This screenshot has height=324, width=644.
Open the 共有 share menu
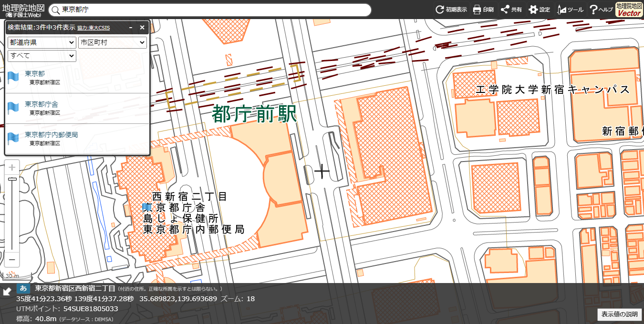511,10
